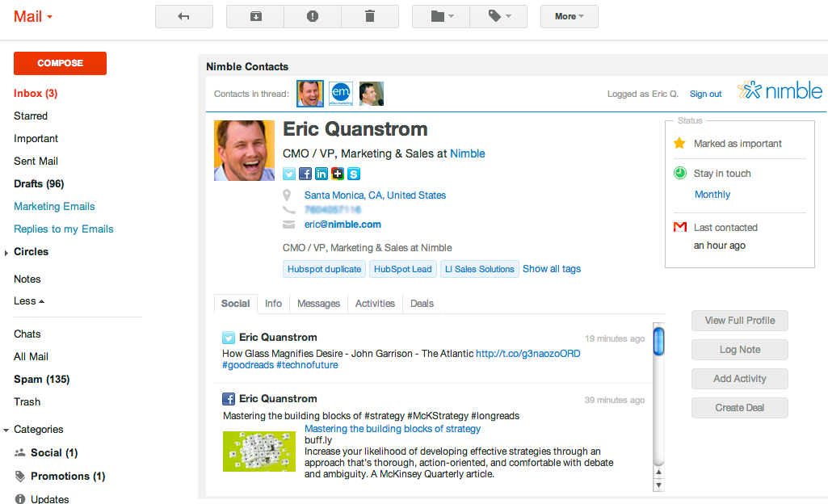Open Eric's Skype profile icon
The height and width of the screenshot is (504, 828).
(354, 174)
